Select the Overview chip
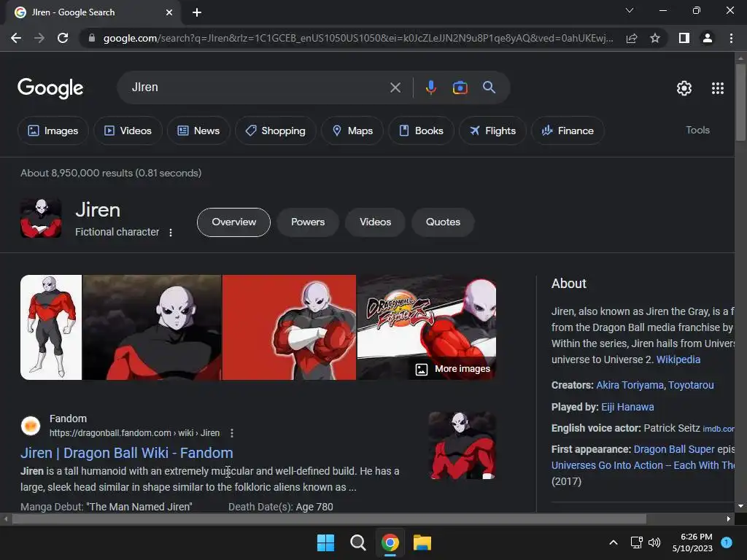Screen dimensions: 747x560 (x=233, y=222)
